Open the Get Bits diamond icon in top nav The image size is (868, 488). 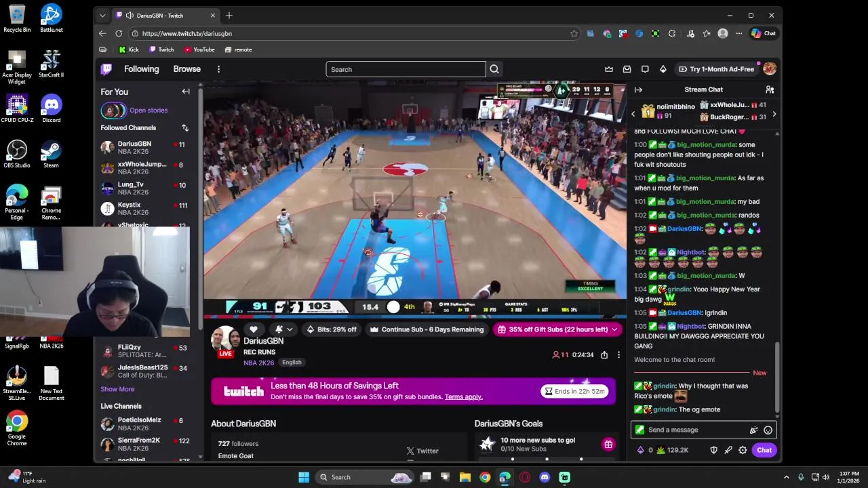[663, 69]
